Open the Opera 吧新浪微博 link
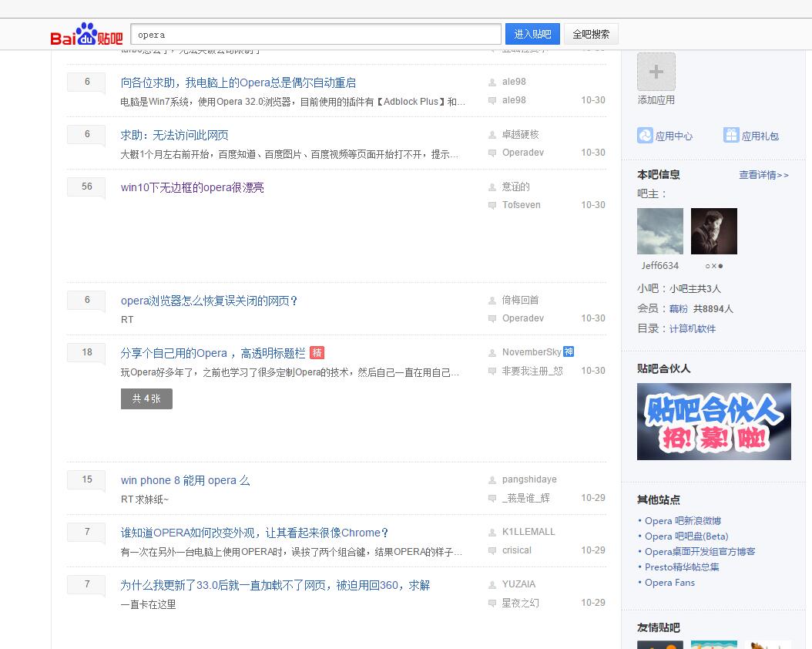Screen dimensions: 812x649 [683, 520]
